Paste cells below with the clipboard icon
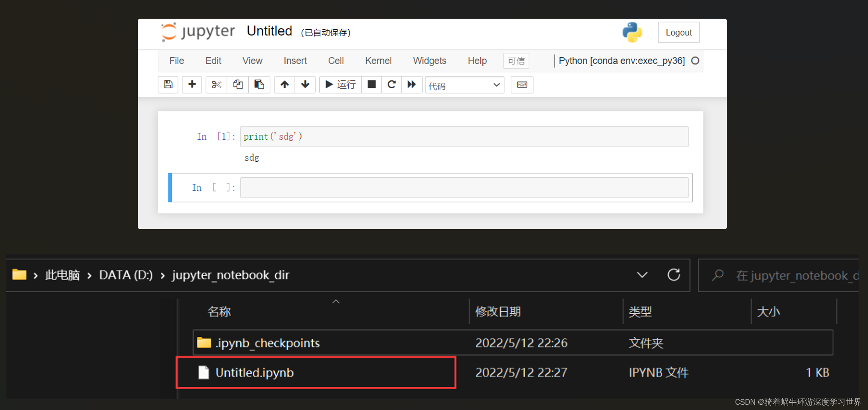 point(259,85)
